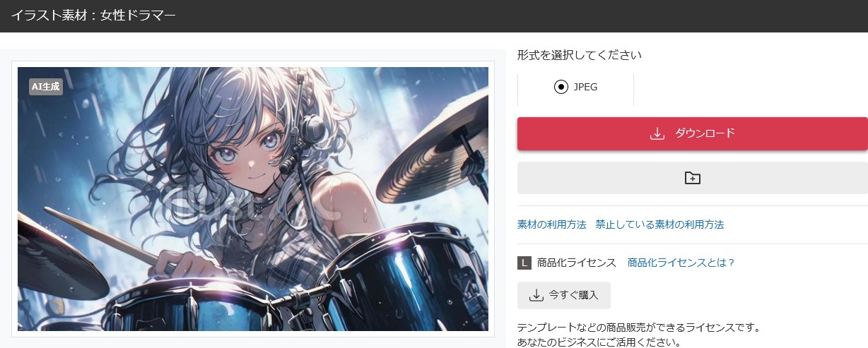Image resolution: width=868 pixels, height=348 pixels.
Task: Click the JPEG format label text
Action: 585,87
